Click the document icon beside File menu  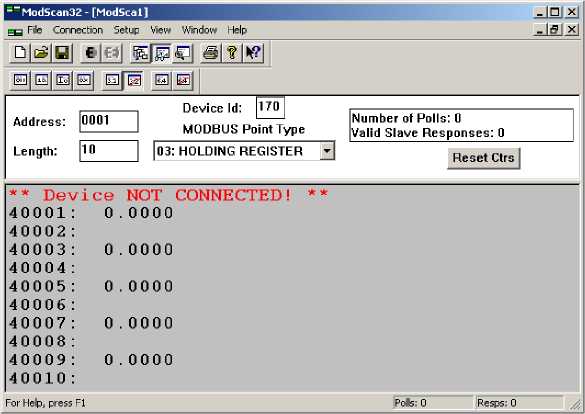(x=15, y=32)
